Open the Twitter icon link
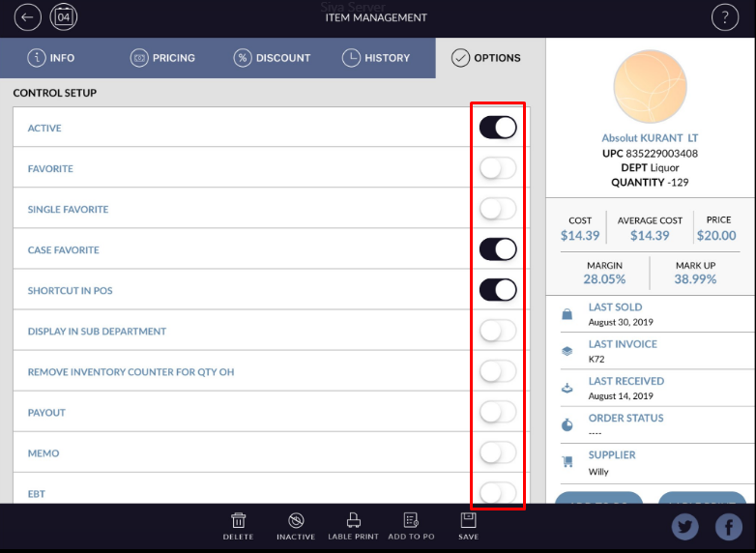756x553 pixels. coord(685,527)
